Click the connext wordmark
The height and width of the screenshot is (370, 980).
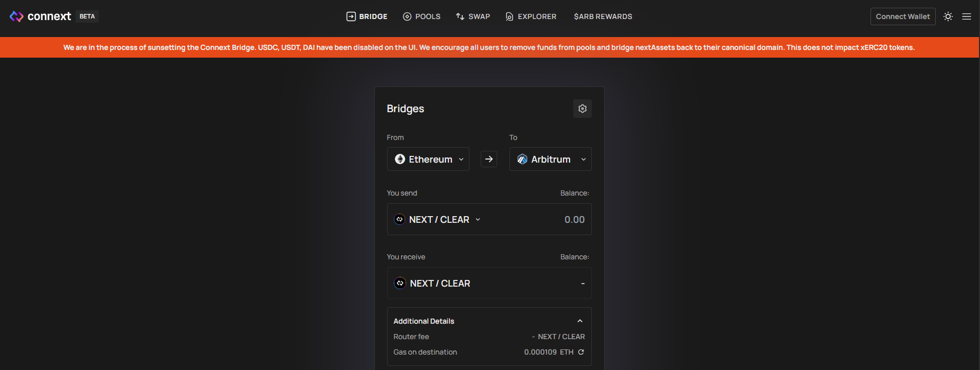click(49, 16)
